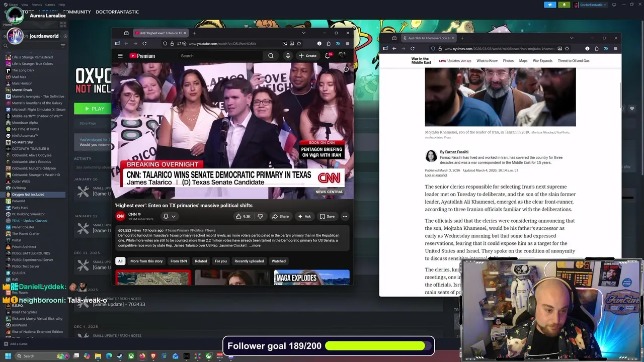Open Firefox menu in YouTube window
The width and height of the screenshot is (644, 362).
pyautogui.click(x=347, y=44)
